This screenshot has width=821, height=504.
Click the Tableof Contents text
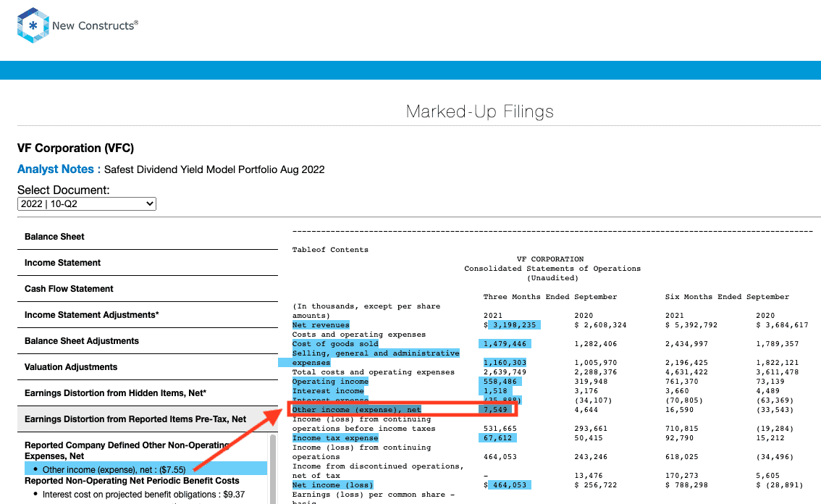330,250
